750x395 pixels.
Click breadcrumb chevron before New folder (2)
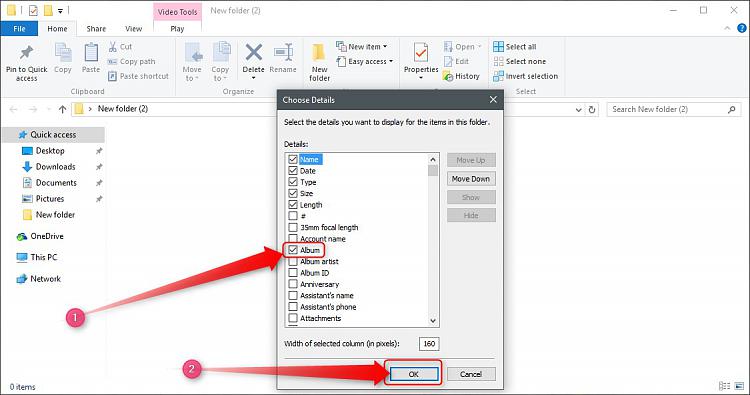tap(89, 109)
